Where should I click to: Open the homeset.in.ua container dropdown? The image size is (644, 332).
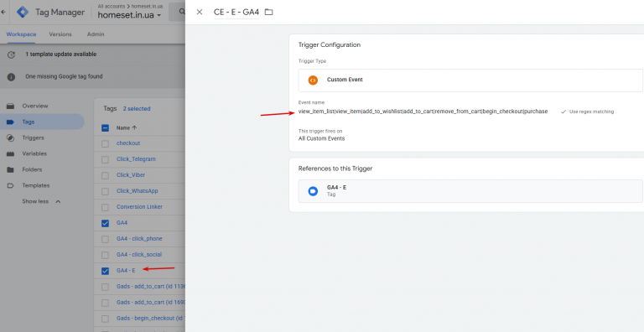[129, 15]
